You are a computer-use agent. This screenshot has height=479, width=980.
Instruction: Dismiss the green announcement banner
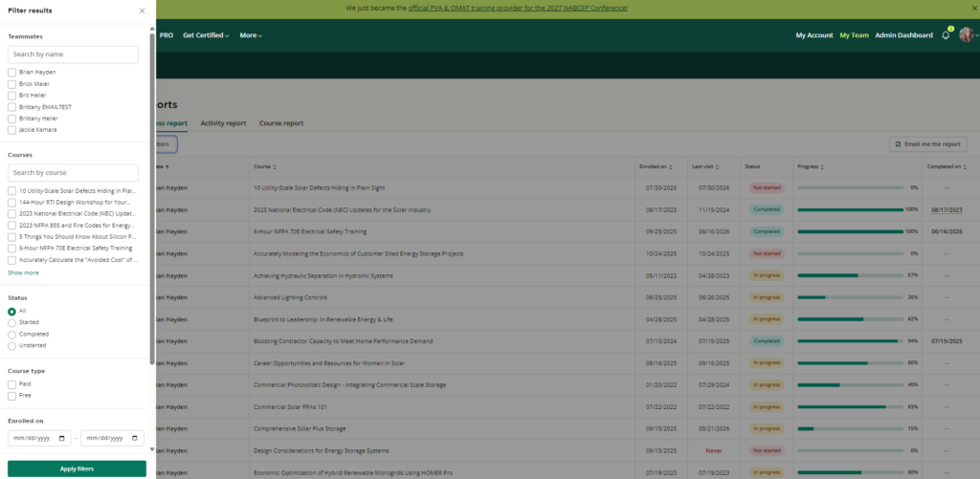click(973, 8)
